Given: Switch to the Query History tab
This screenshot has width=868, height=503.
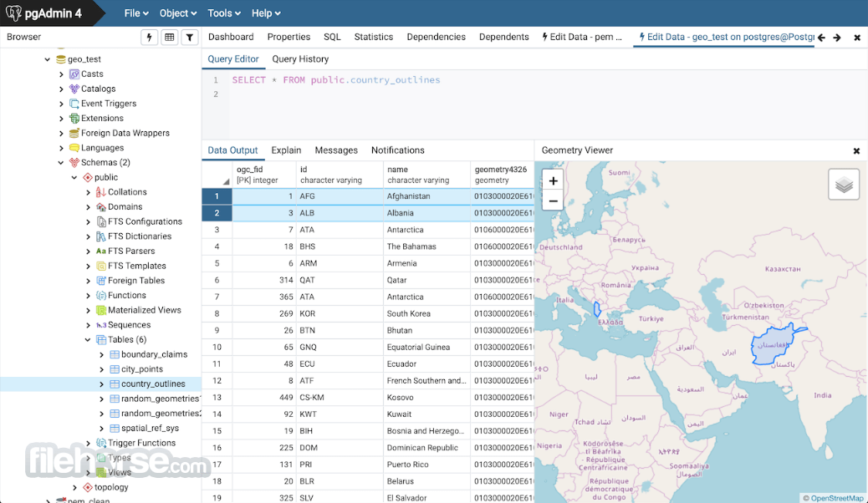Looking at the screenshot, I should [x=300, y=59].
